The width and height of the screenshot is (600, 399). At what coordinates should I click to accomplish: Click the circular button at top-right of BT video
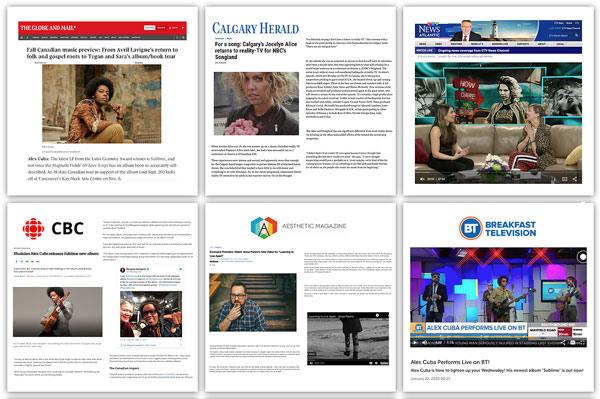point(582,257)
